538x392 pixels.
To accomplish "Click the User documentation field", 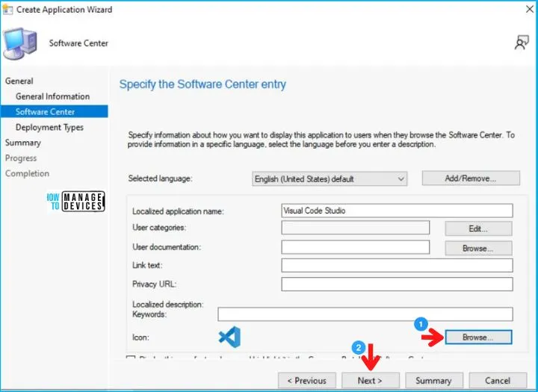I will 355,247.
